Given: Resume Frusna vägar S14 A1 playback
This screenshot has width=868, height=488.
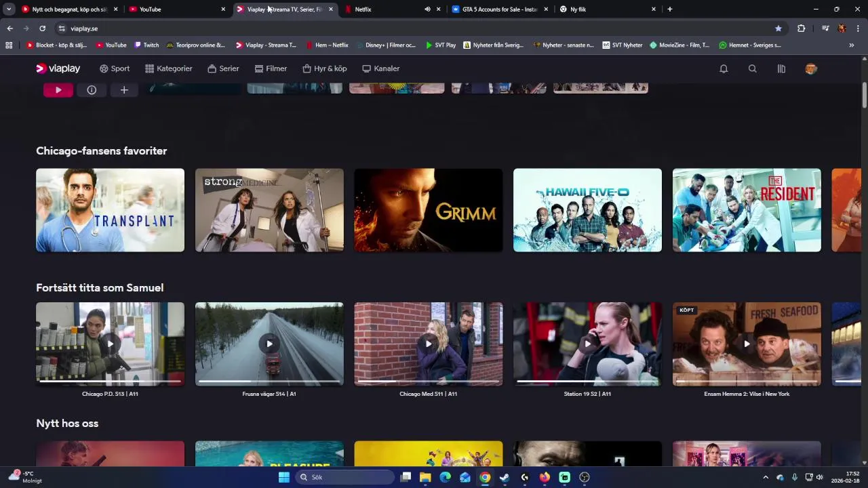Looking at the screenshot, I should (x=269, y=344).
